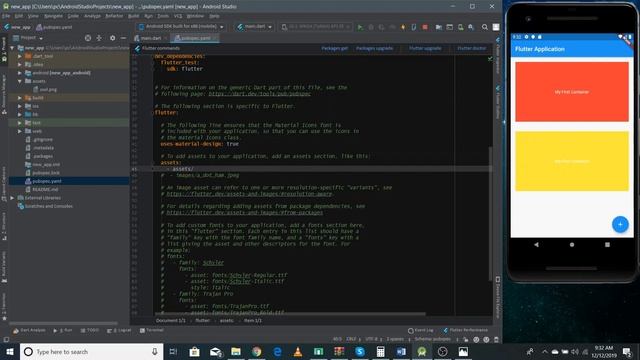Screen dimensions: 640x360
Task: Switch to the main.dart editor tab
Action: pyautogui.click(x=150, y=38)
